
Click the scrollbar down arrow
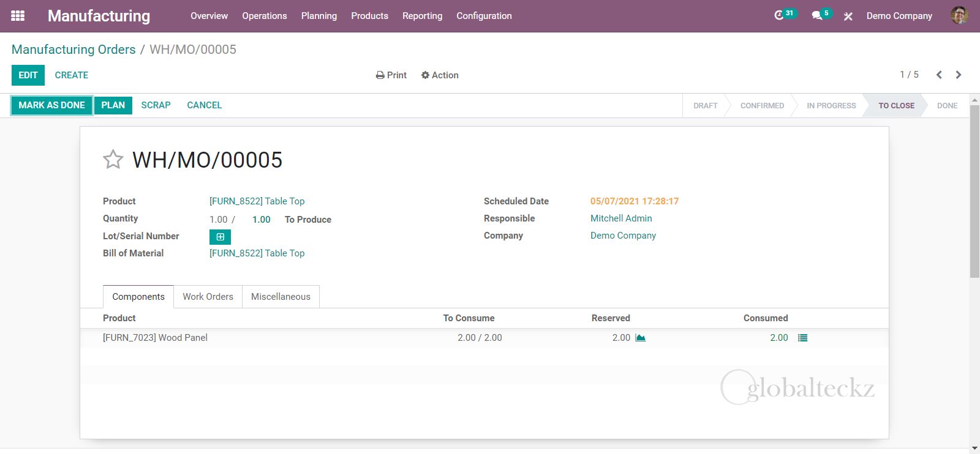974,448
